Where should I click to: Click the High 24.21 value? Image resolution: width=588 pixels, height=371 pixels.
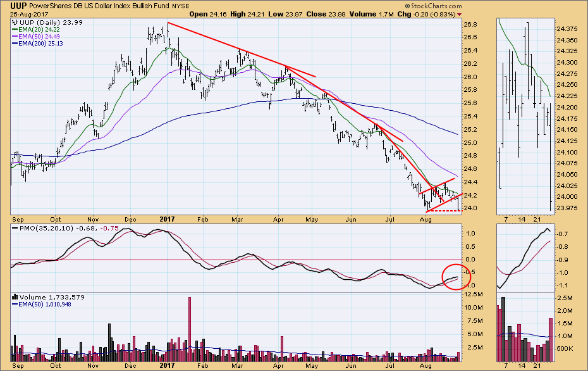[x=247, y=15]
